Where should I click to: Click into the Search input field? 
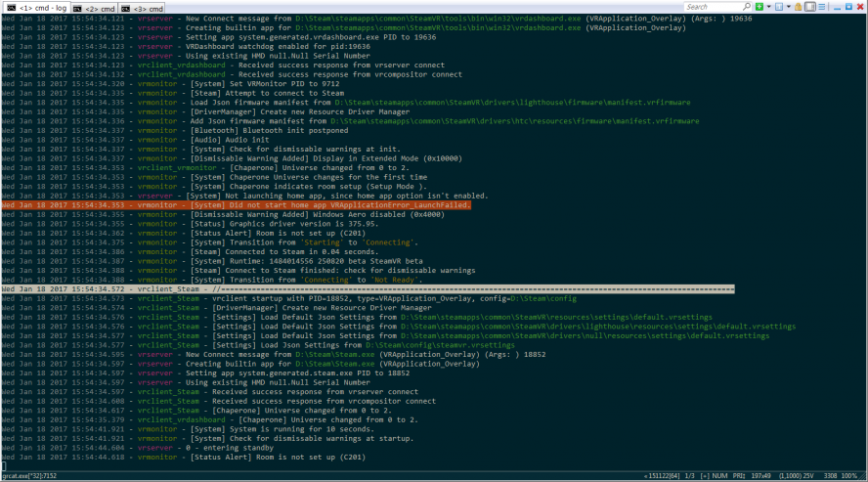click(x=712, y=7)
